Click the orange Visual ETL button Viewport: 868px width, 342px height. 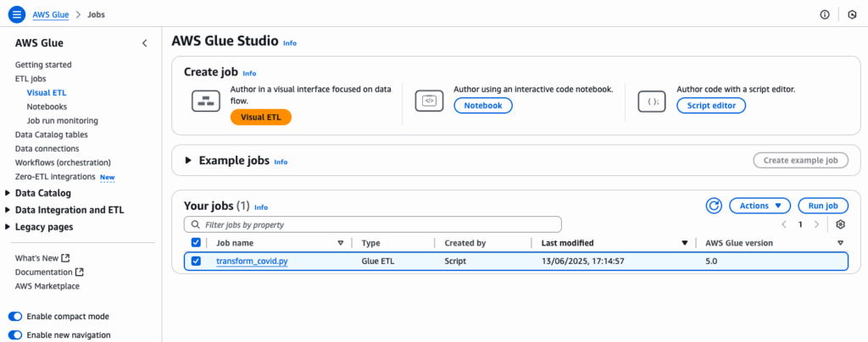[260, 118]
